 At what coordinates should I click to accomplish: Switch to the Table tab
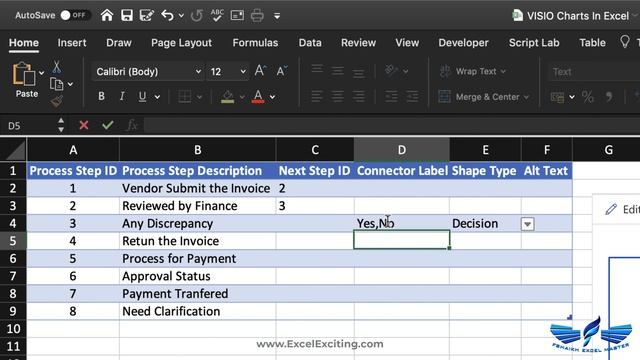point(592,42)
